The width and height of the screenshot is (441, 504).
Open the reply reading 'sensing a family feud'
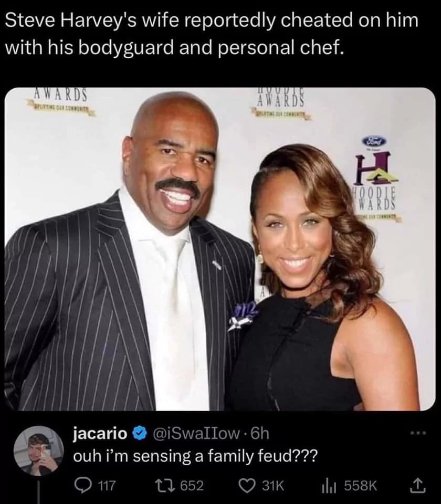click(x=195, y=456)
